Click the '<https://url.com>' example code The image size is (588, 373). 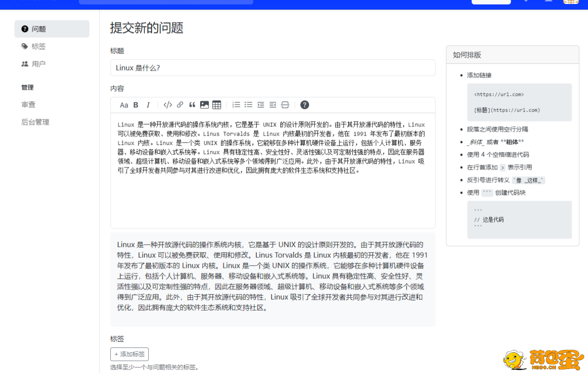click(x=499, y=94)
